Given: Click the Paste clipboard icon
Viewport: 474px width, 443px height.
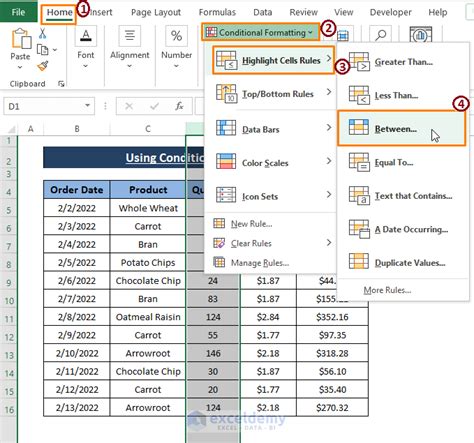Looking at the screenshot, I should pos(21,39).
